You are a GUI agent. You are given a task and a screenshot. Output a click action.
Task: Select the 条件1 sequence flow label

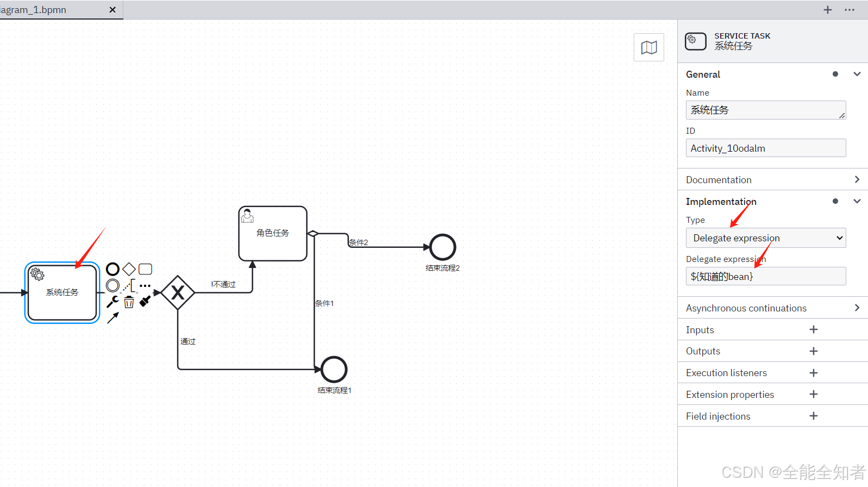click(324, 303)
